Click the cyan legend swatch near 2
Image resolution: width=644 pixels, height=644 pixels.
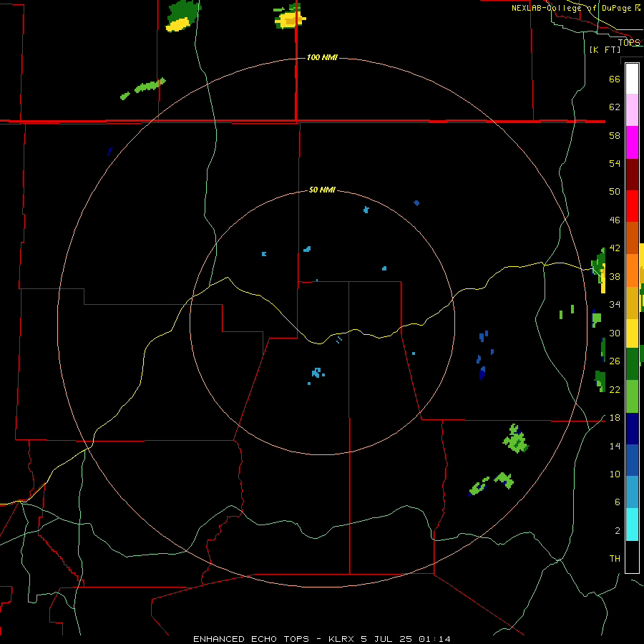tap(632, 525)
